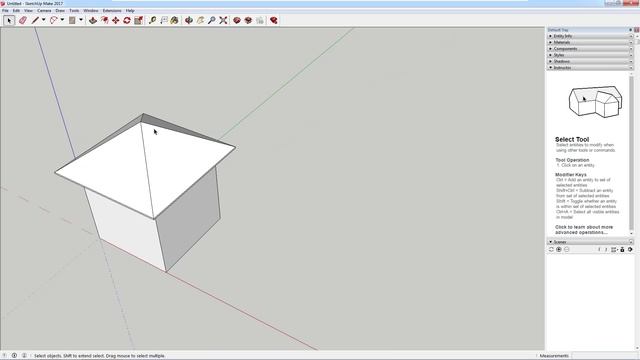
Task: Open the Line tool dropdown arrow
Action: coord(43,20)
